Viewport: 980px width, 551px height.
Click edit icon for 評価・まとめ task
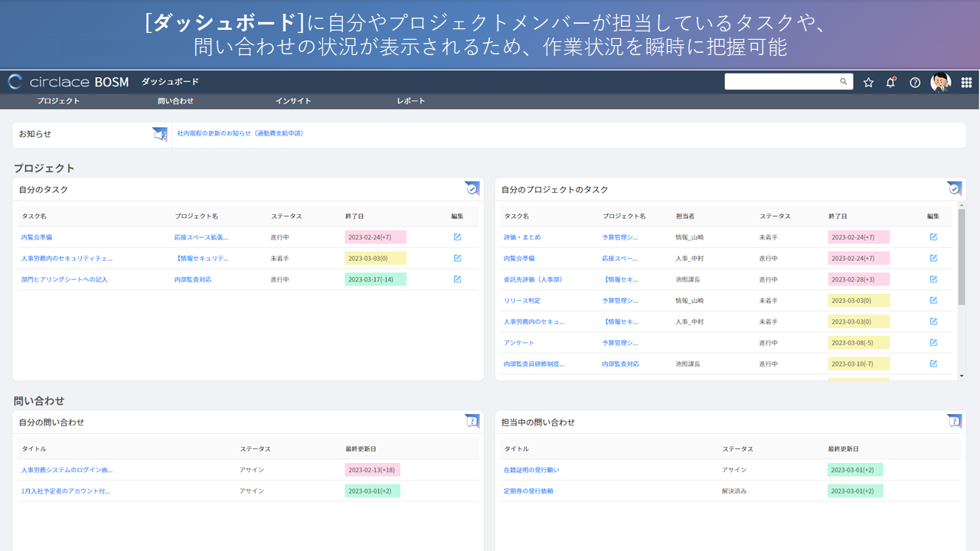click(933, 237)
